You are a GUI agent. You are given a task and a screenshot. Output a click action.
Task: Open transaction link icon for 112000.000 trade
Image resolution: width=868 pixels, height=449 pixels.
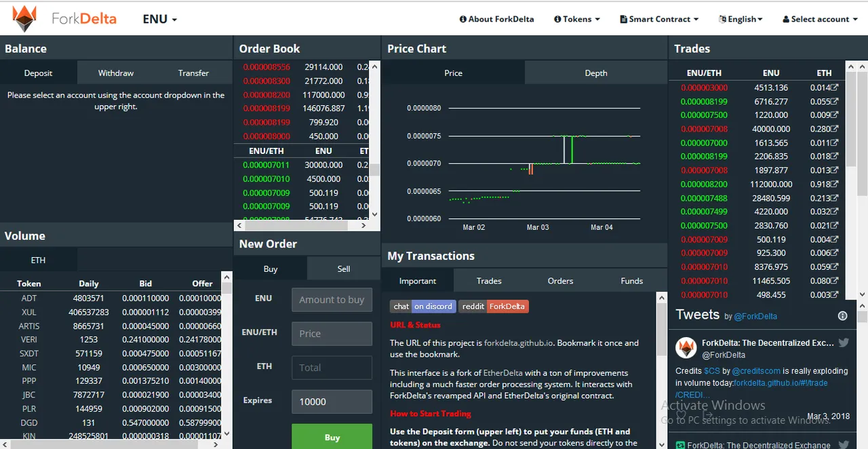(835, 184)
